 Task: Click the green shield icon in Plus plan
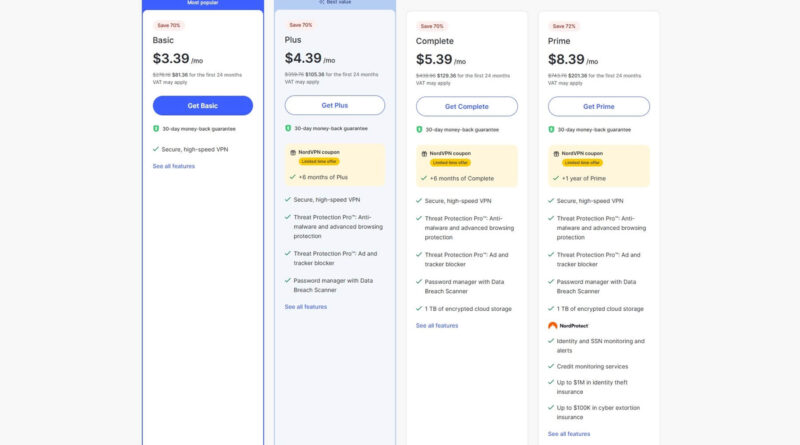click(x=288, y=128)
